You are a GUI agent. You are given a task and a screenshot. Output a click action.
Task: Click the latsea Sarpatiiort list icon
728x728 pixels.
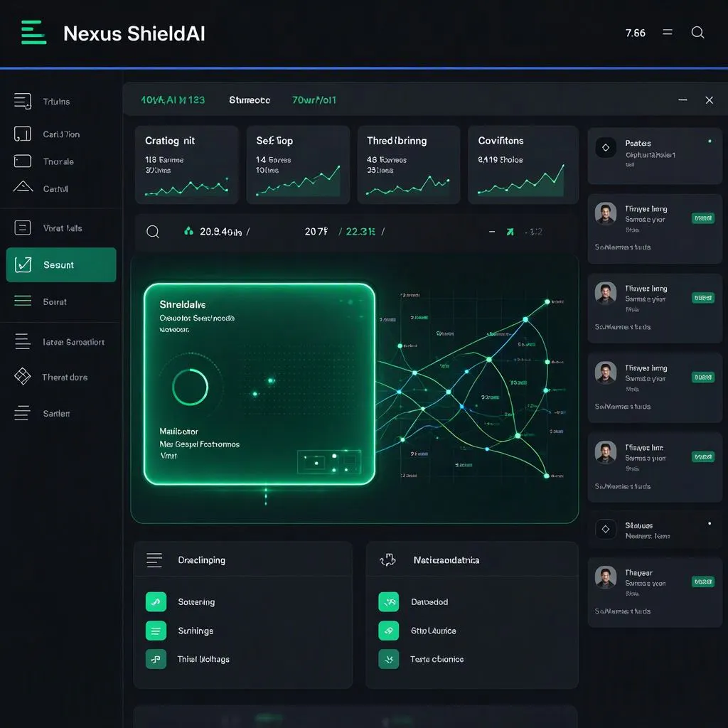pyautogui.click(x=22, y=341)
